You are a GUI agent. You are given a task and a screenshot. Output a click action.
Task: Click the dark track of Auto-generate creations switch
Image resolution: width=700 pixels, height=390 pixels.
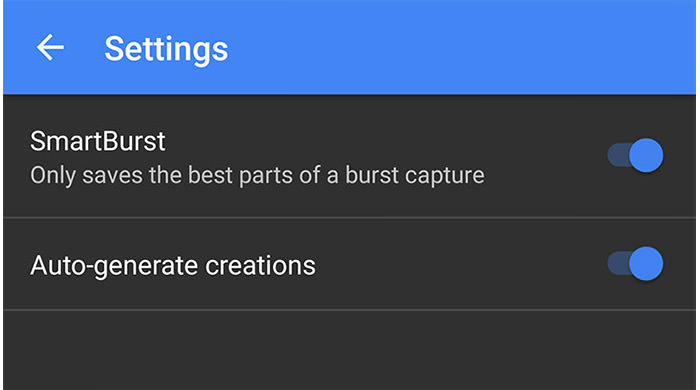coord(618,264)
